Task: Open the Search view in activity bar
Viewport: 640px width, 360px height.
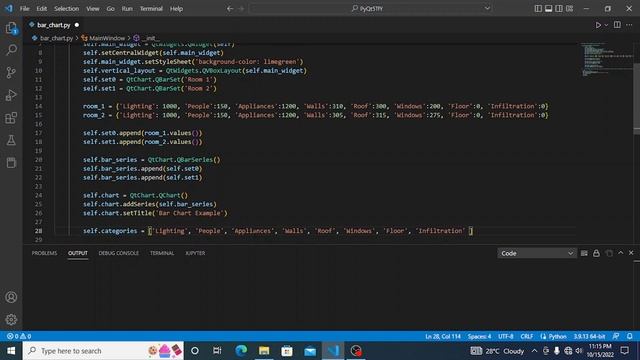Action: (x=11, y=50)
